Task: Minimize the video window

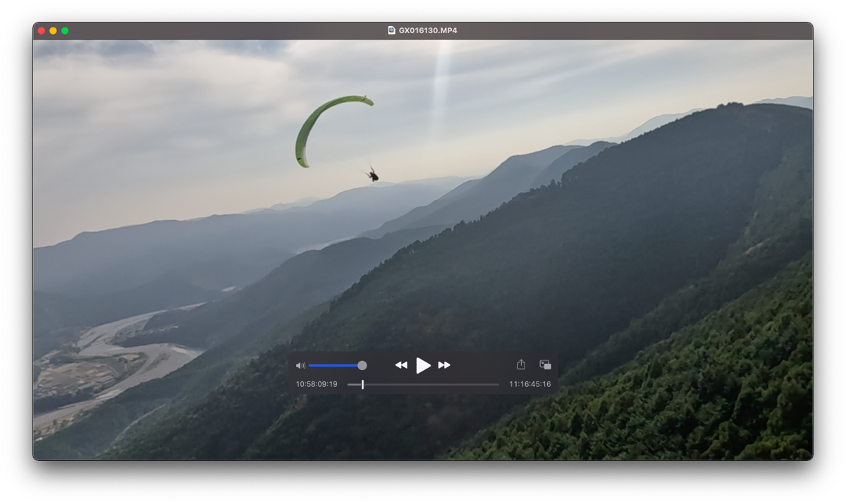Action: point(53,30)
